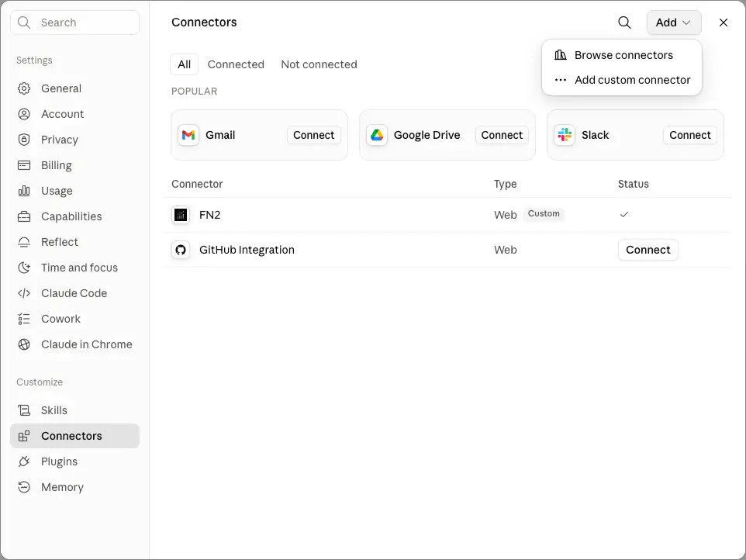Click the Reflect icon in sidebar
The height and width of the screenshot is (560, 746).
pos(24,242)
